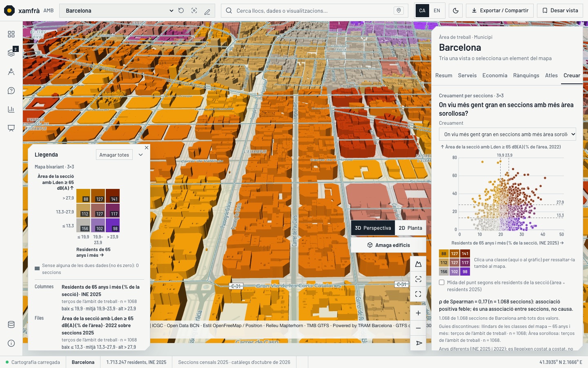The width and height of the screenshot is (588, 368).
Task: Check 'Mida del punt segons els residents' checkbox
Action: [x=441, y=282]
